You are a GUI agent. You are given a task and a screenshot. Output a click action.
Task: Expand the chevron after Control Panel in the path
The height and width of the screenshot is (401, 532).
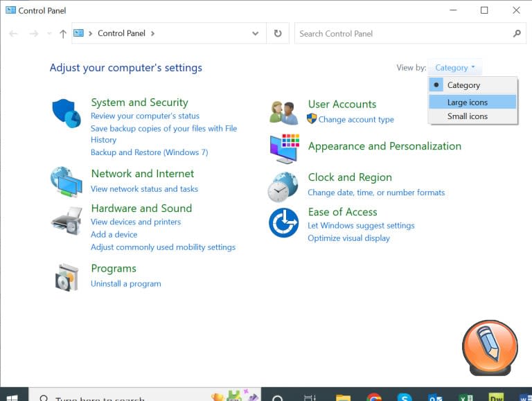(x=152, y=33)
